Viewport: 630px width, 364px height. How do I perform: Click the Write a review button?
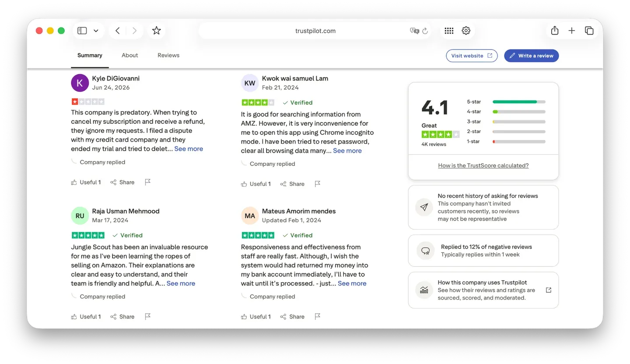point(531,56)
